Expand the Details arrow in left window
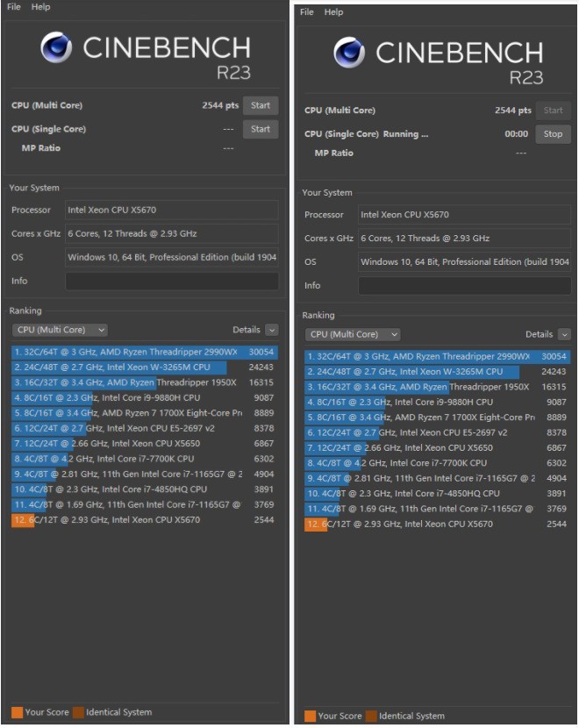This screenshot has height=728, width=579. pyautogui.click(x=271, y=330)
